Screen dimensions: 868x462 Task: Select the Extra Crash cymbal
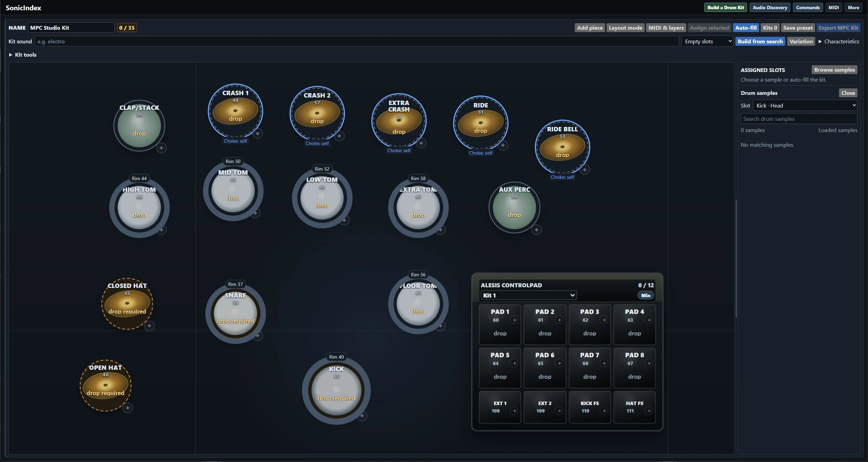(399, 120)
